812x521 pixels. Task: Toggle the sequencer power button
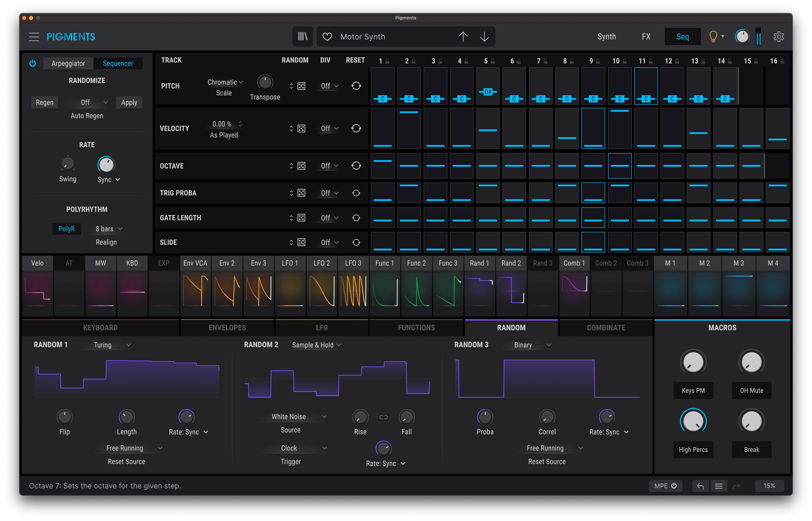point(32,63)
